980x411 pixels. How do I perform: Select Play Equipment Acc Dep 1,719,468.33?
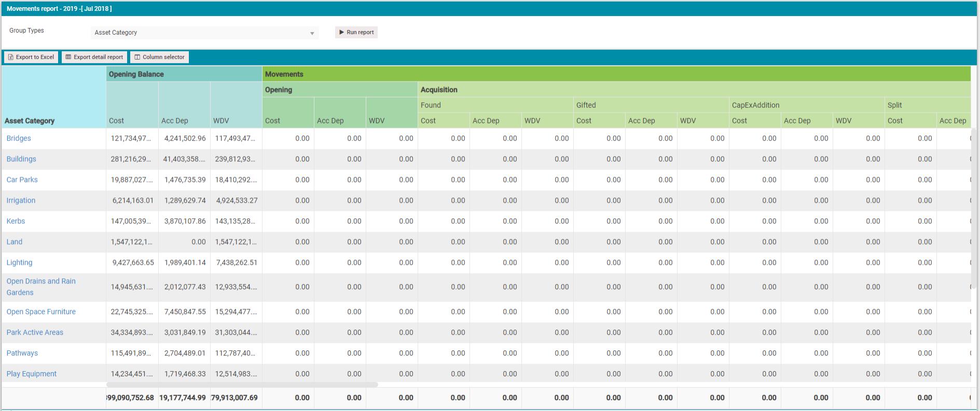click(185, 374)
